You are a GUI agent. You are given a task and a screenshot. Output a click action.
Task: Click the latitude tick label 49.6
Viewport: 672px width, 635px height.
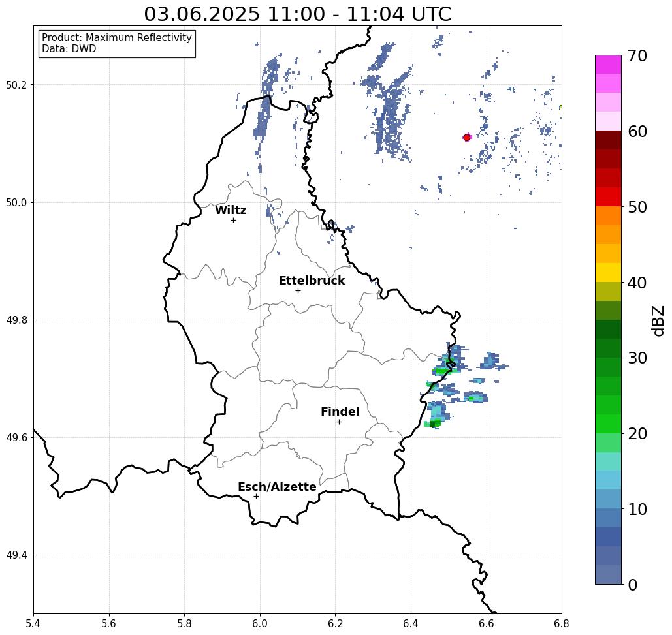click(x=16, y=438)
